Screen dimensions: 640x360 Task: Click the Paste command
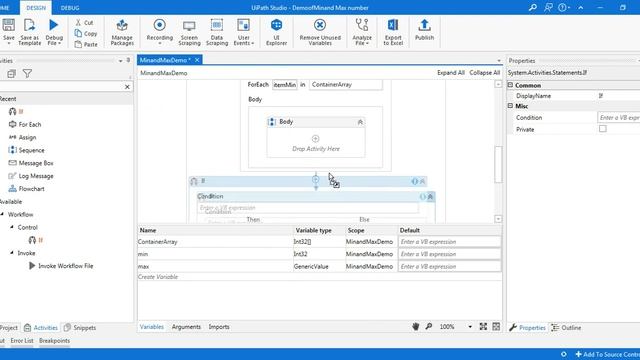point(86,44)
